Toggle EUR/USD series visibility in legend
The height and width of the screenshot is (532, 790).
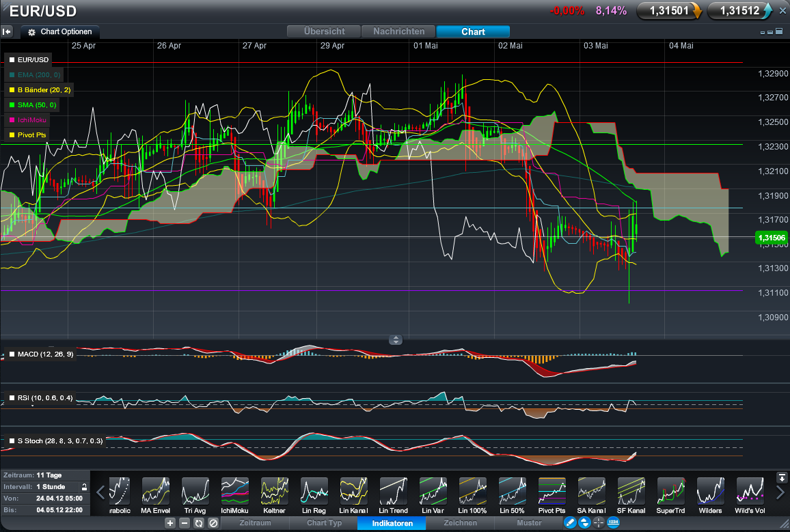(28, 60)
